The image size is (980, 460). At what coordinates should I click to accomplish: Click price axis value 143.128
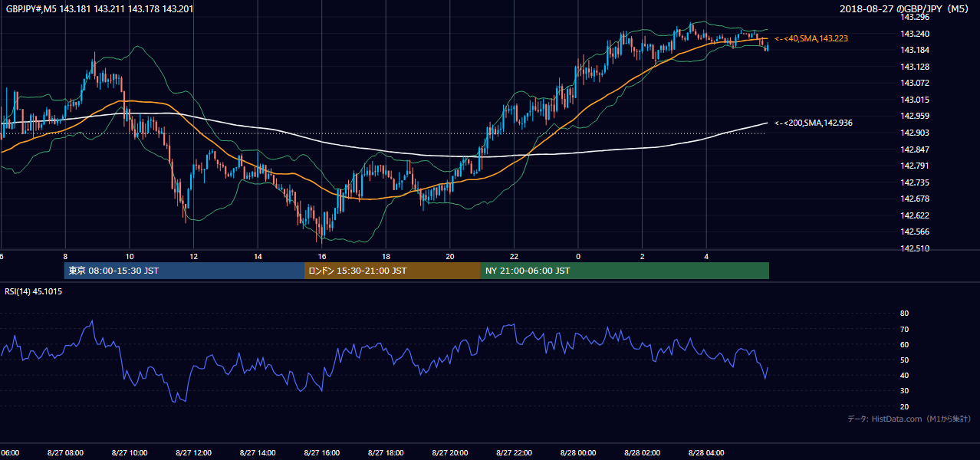[914, 67]
